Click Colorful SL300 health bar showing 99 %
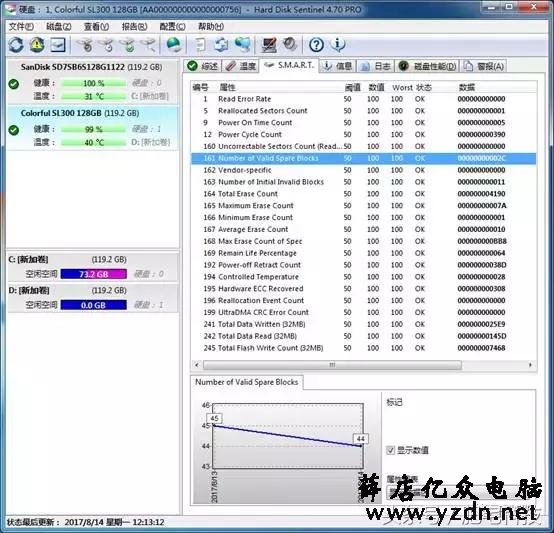 [x=93, y=130]
